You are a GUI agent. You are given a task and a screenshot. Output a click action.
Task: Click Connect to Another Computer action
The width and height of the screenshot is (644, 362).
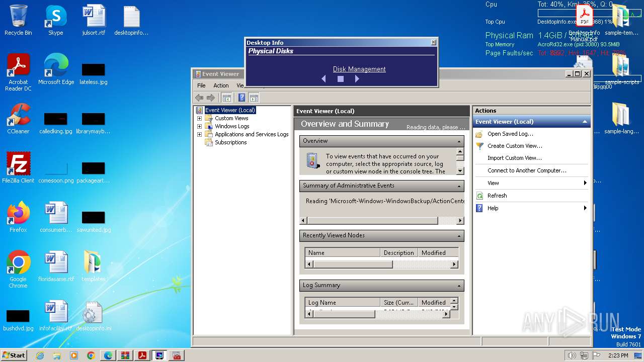[x=527, y=170]
